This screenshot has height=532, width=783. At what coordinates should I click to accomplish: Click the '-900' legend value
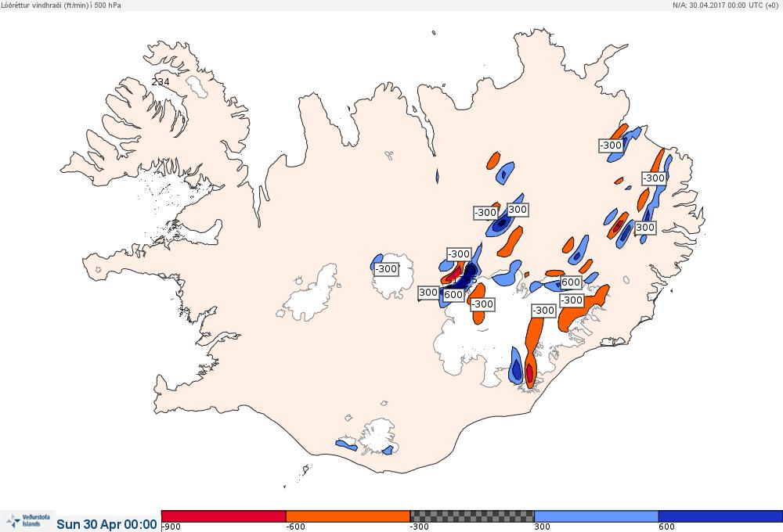[171, 527]
